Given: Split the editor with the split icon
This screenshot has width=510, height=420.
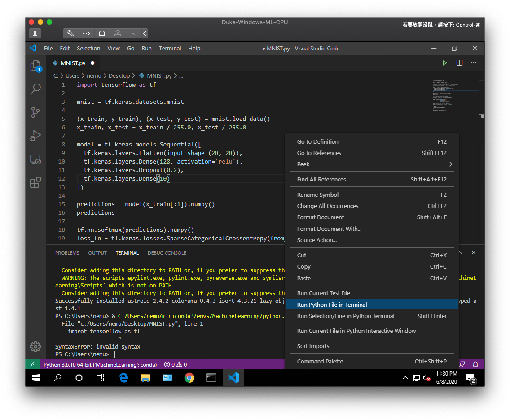Looking at the screenshot, I should point(459,63).
